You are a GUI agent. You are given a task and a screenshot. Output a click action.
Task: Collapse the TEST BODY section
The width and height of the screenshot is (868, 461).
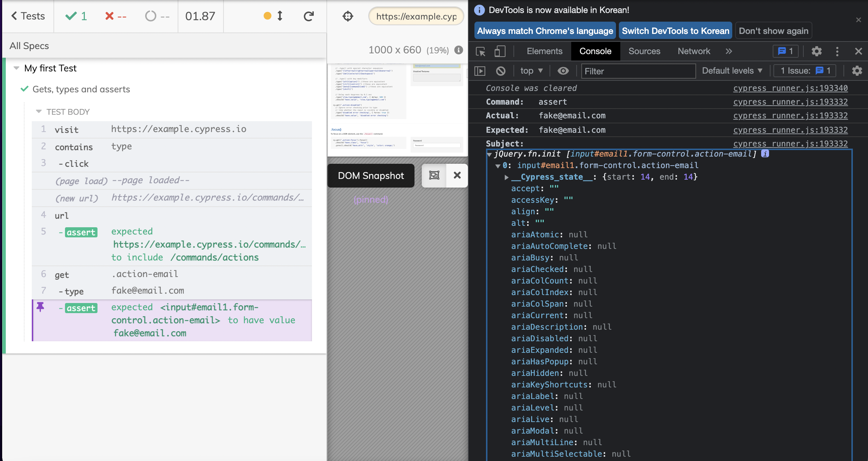(39, 112)
